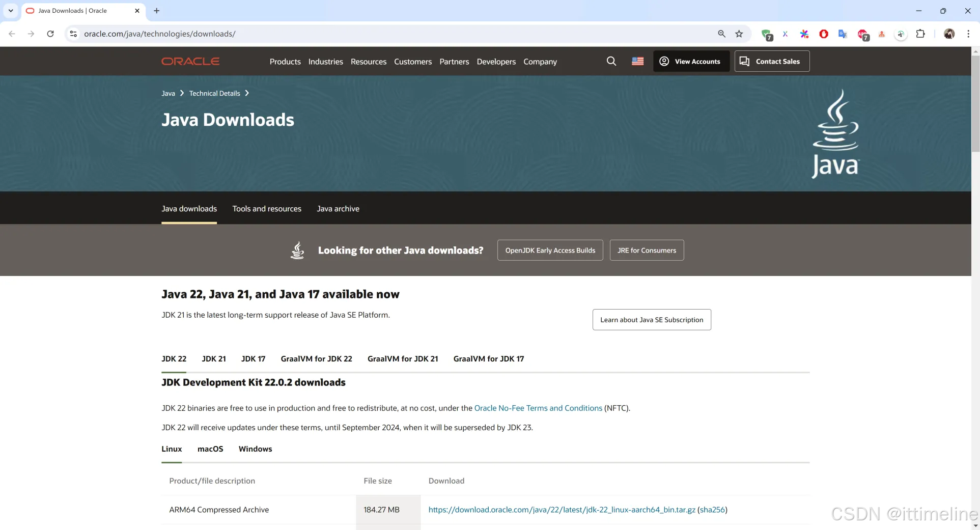
Task: Click the Contact Sales button
Action: [772, 61]
